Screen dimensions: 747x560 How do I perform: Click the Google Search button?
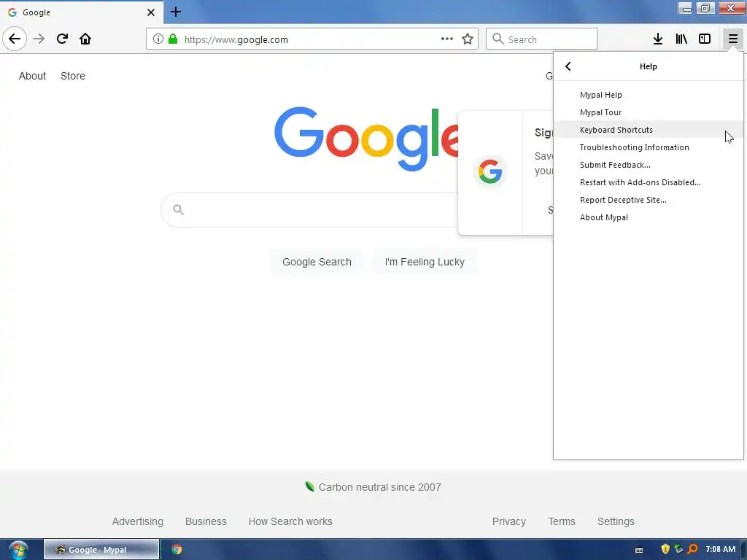click(x=317, y=262)
